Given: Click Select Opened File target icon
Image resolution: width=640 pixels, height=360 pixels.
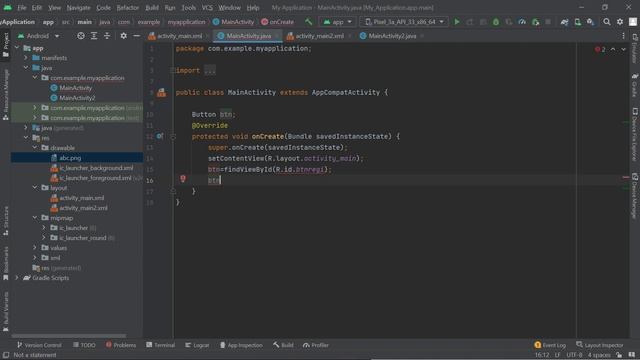Looking at the screenshot, I should [81, 36].
